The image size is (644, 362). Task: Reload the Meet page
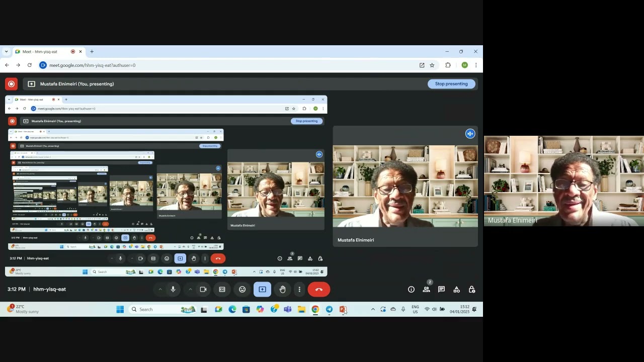pos(30,65)
